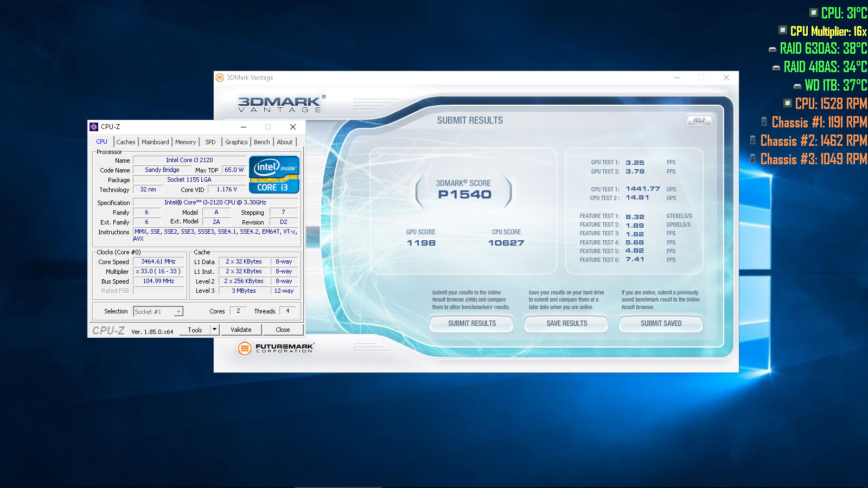868x488 pixels.
Task: Close the CPU-Z window with X
Action: [293, 127]
